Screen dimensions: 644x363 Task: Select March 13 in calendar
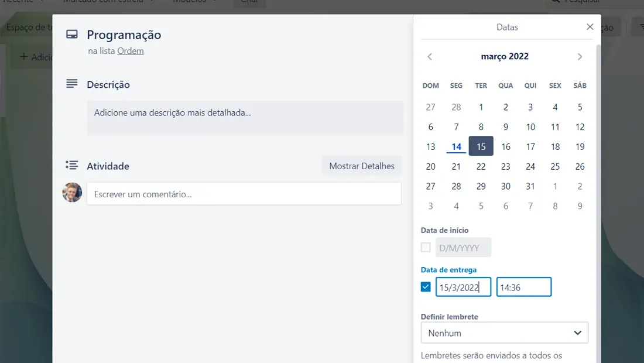(x=430, y=146)
